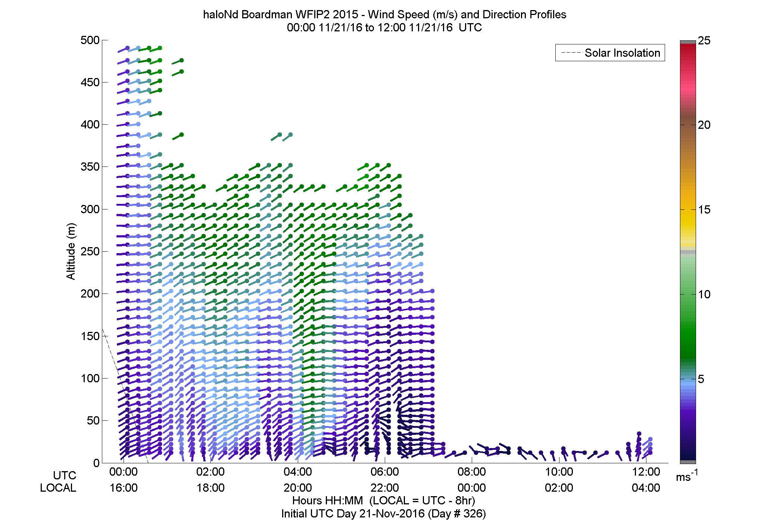Click the UTC 02:00 time tick label
783x532 pixels.
(210, 472)
